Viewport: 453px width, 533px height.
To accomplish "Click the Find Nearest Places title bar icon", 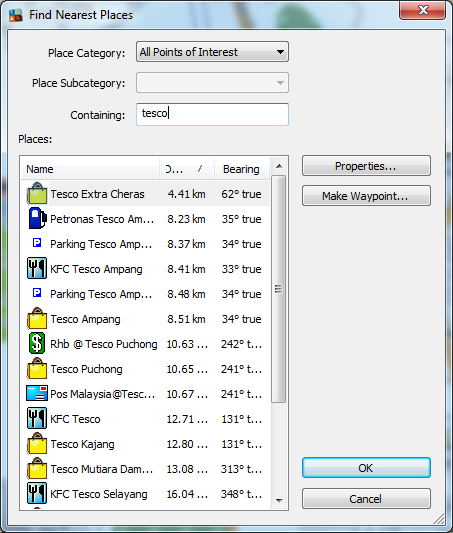I will click(16, 15).
